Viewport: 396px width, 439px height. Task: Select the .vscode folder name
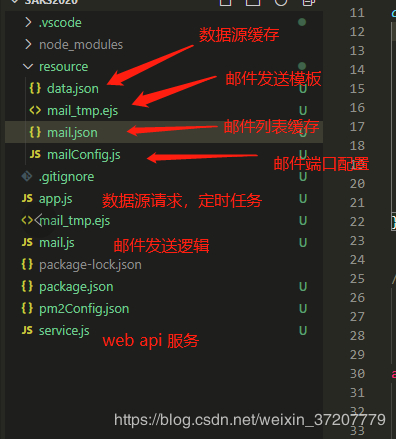(60, 23)
